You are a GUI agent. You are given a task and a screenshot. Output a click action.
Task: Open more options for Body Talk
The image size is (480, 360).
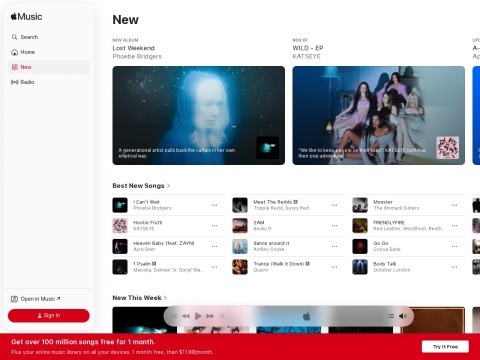(x=454, y=267)
